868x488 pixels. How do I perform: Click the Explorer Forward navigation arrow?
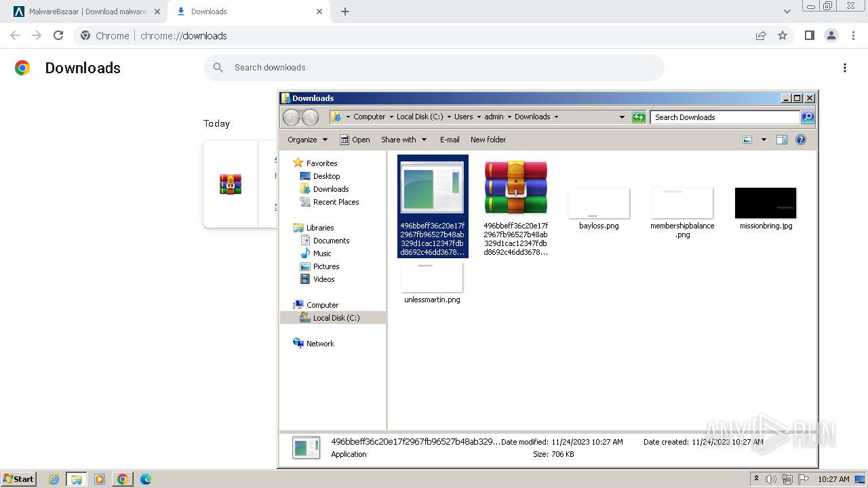coord(310,117)
